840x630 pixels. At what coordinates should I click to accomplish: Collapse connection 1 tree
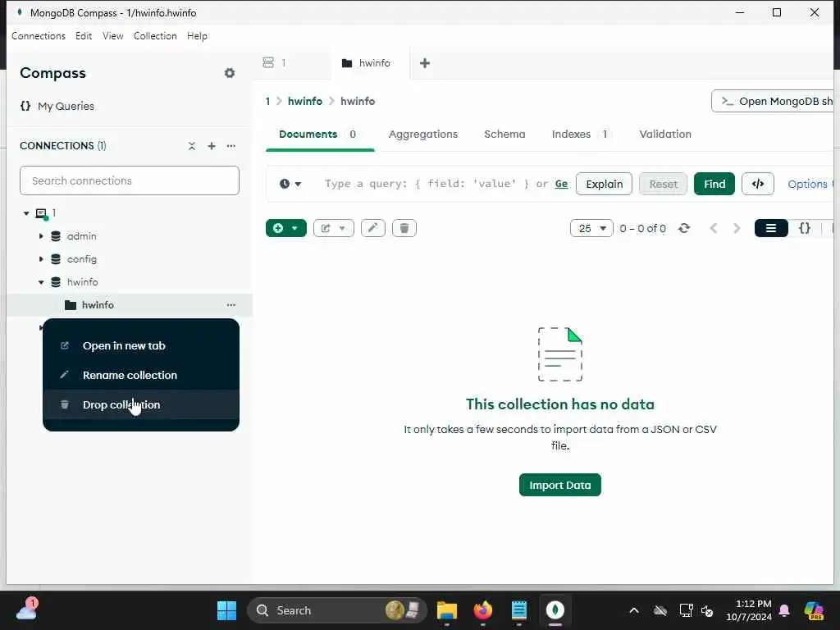[26, 213]
